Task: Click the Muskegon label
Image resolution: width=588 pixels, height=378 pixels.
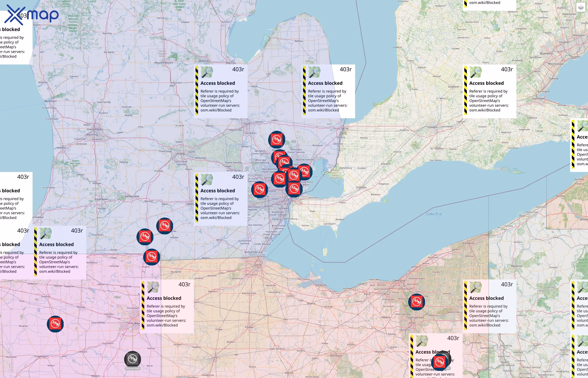Action: pyautogui.click(x=51, y=101)
